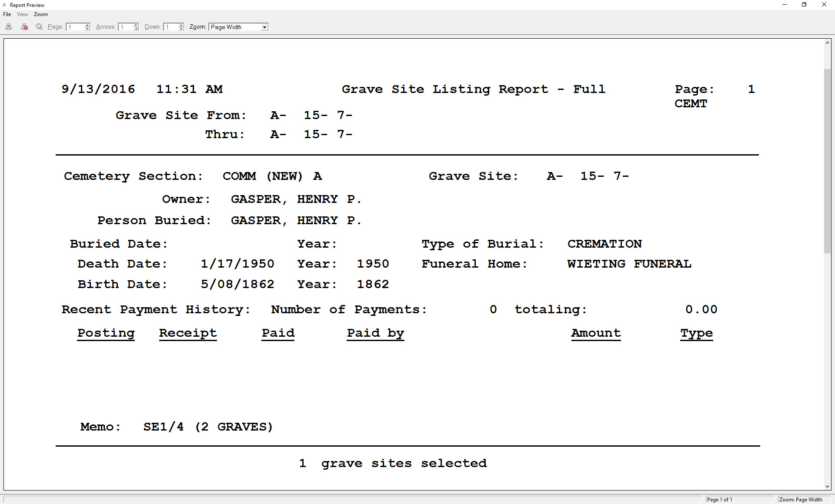The image size is (835, 504).
Task: Restore down the Report Preview window
Action: point(804,5)
